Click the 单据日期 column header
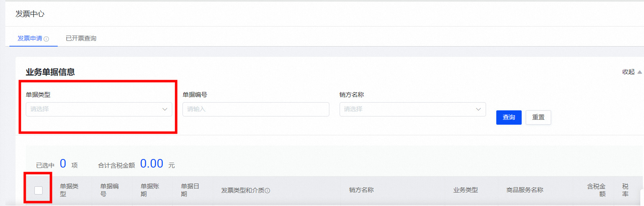 pos(190,190)
